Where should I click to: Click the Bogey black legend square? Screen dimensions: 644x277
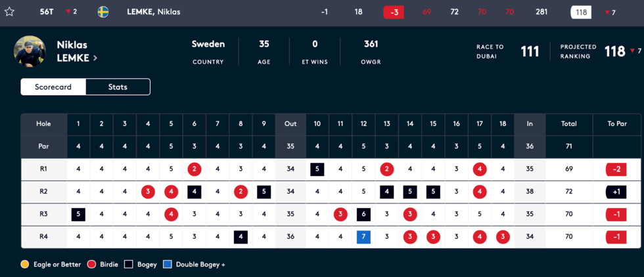click(x=129, y=265)
